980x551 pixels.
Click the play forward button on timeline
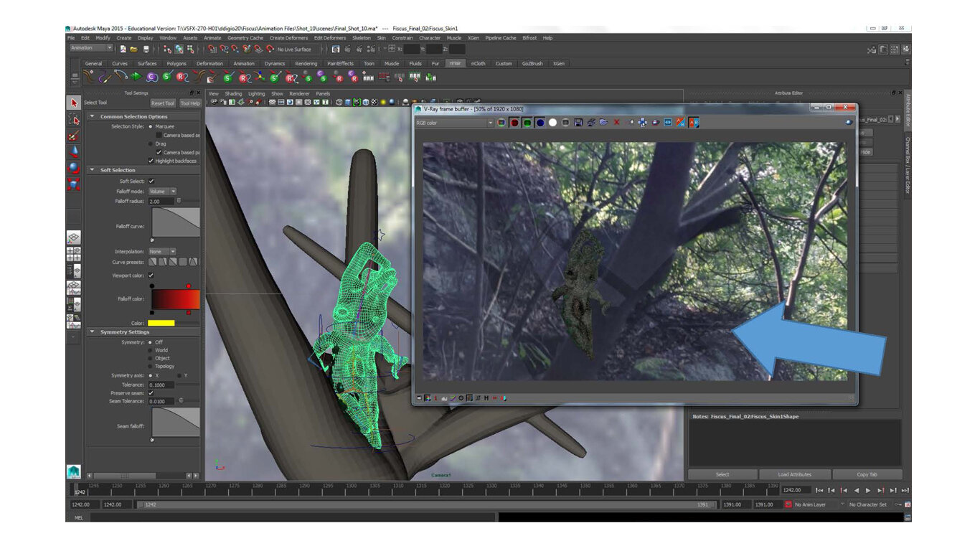(x=868, y=490)
